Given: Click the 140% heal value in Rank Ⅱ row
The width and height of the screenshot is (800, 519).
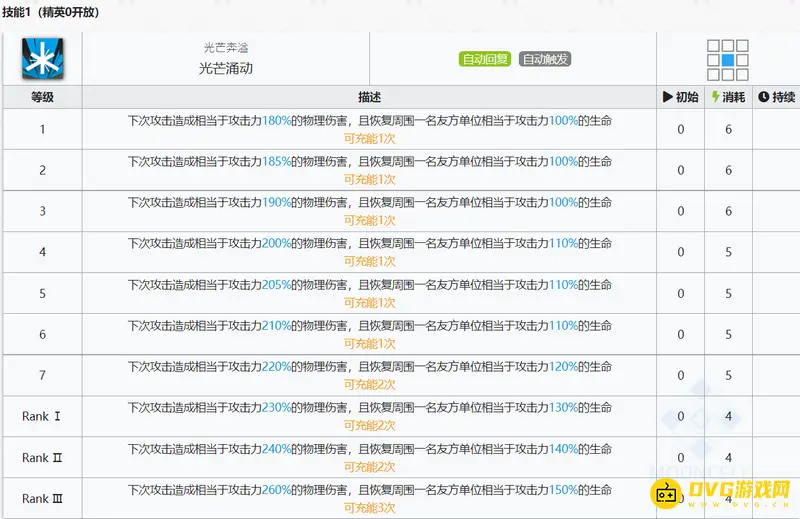Looking at the screenshot, I should click(563, 449).
